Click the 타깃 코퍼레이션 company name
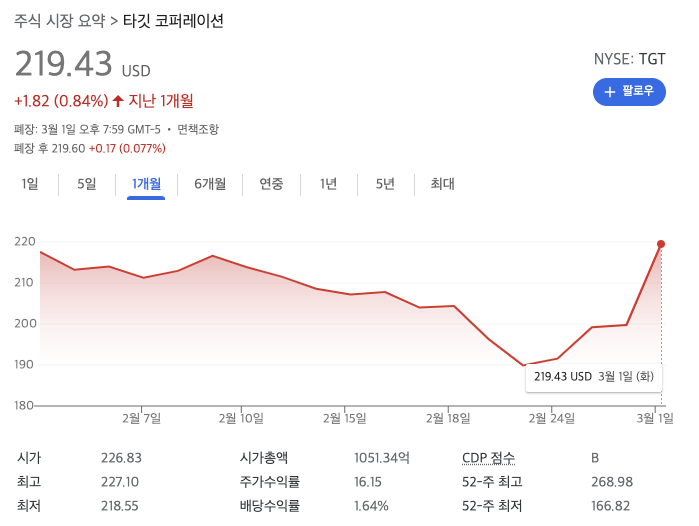This screenshot has height=526, width=699. (173, 21)
